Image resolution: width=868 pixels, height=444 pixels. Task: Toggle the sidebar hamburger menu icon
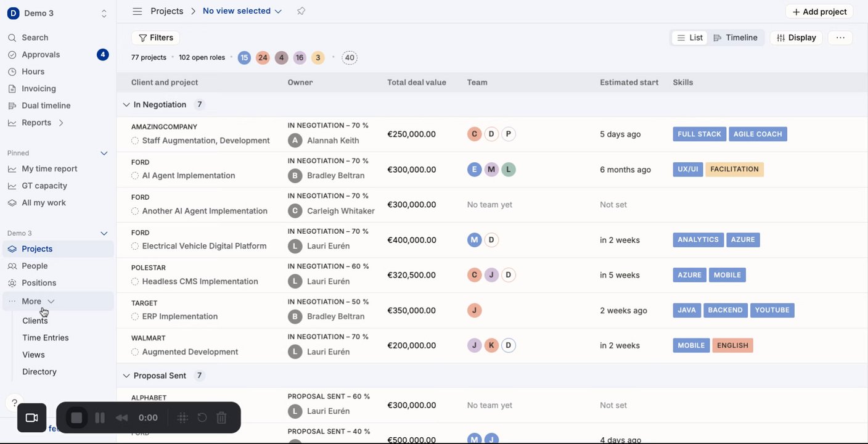click(x=137, y=11)
